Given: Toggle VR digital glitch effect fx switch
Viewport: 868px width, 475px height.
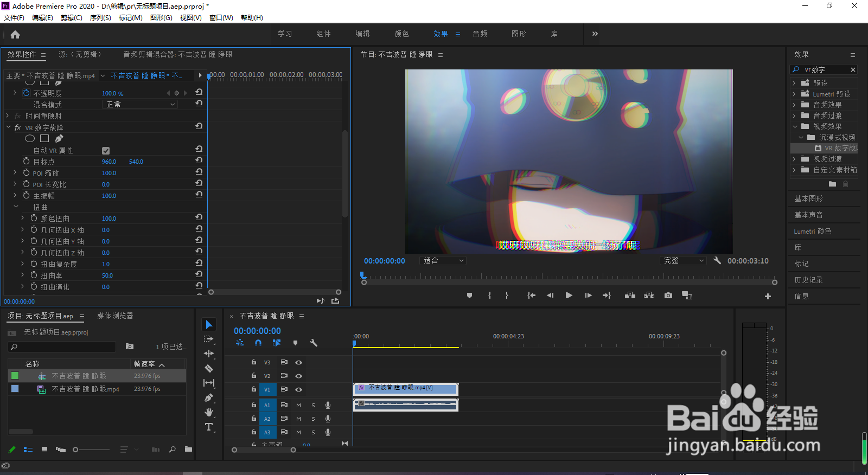Looking at the screenshot, I should pyautogui.click(x=17, y=127).
